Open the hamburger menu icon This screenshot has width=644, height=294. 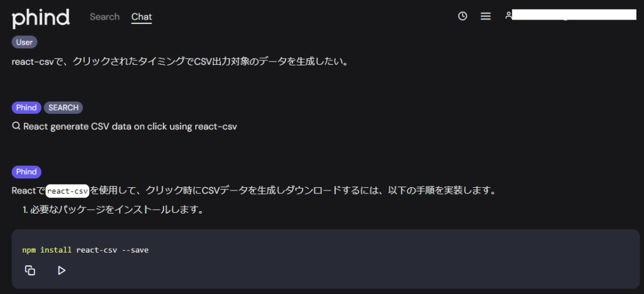[486, 16]
